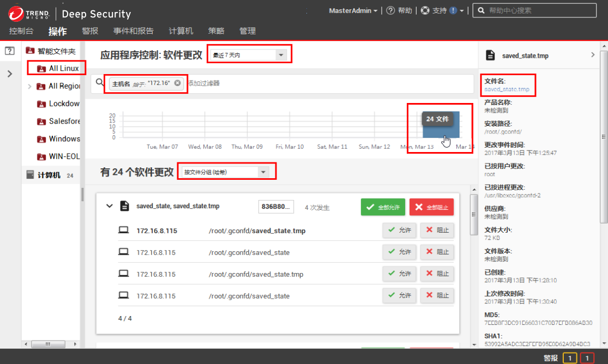Screen dimensions: 608x364
Task: Click the 计算机 computers icon in sidebar
Action: pyautogui.click(x=31, y=175)
